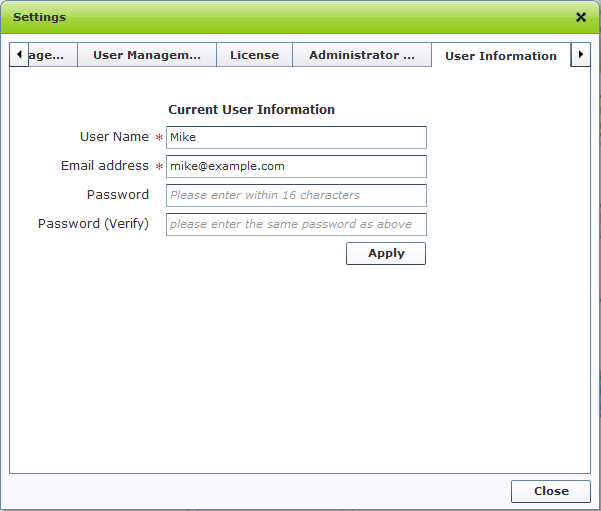Select the partially visible 'age...' tab
This screenshot has width=601, height=511.
tap(53, 55)
